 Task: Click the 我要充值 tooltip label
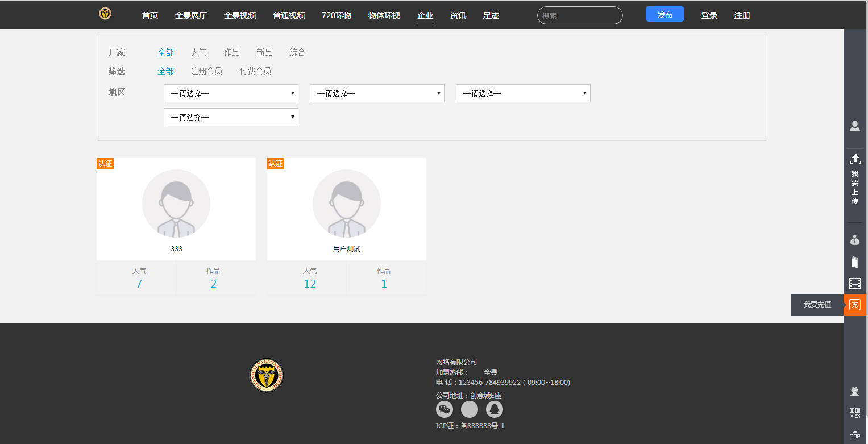(x=817, y=305)
